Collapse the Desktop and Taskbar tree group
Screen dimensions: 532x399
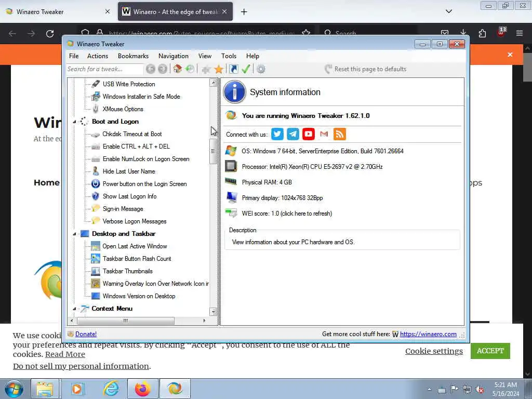(x=74, y=234)
